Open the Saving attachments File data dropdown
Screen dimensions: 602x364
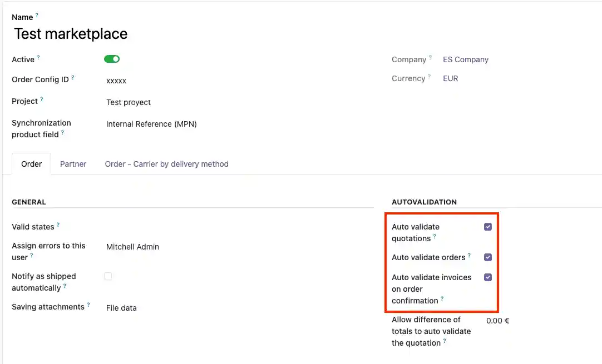121,307
